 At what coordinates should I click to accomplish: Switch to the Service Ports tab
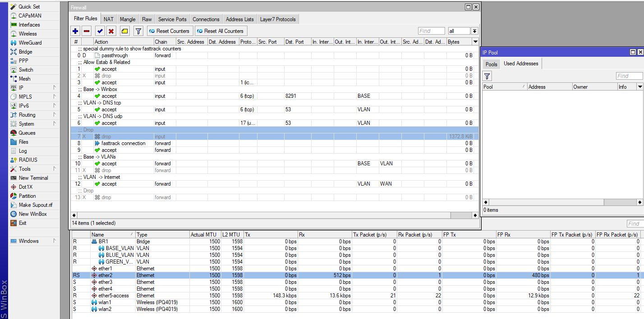(x=172, y=19)
